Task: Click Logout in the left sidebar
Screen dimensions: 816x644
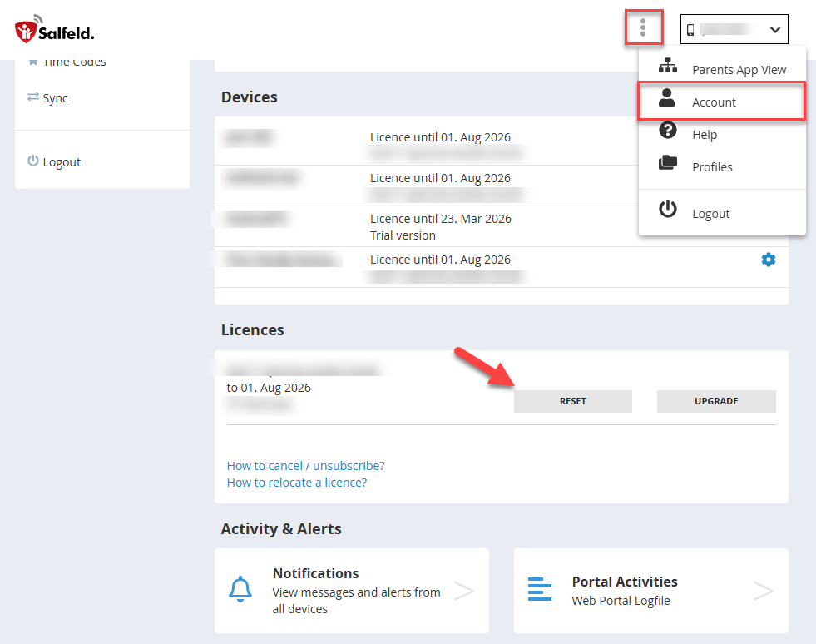Action: tap(61, 162)
